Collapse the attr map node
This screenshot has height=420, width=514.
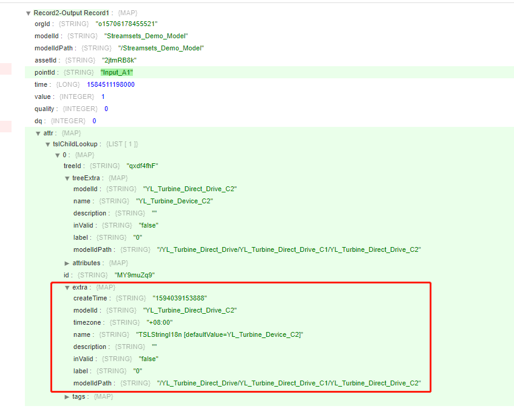point(39,132)
